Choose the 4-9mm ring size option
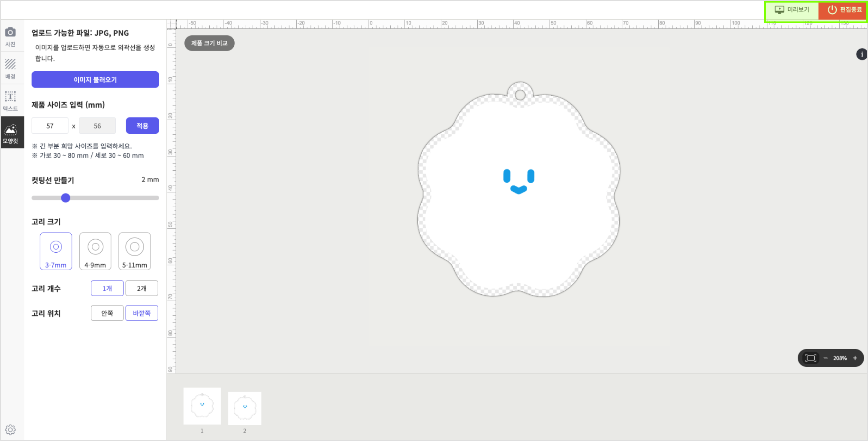 click(95, 251)
